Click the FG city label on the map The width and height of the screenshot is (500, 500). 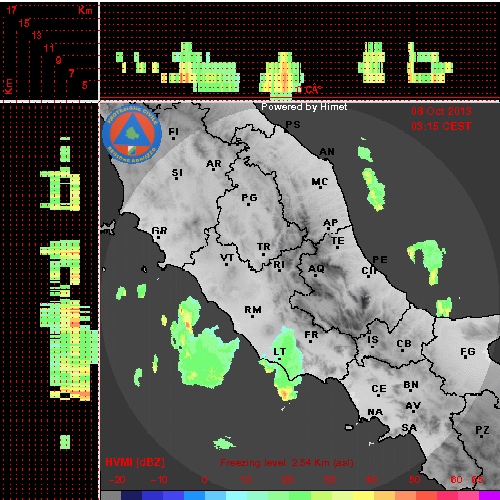pos(468,352)
